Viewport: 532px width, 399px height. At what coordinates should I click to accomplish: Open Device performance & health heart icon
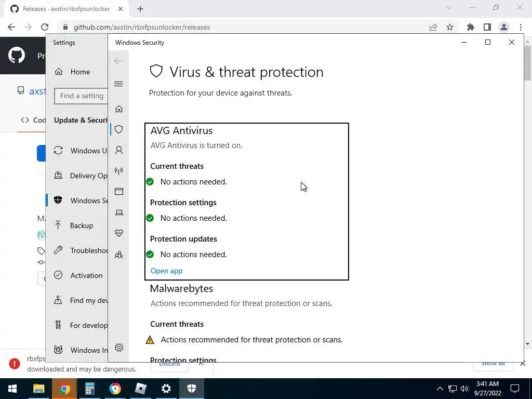coord(119,233)
